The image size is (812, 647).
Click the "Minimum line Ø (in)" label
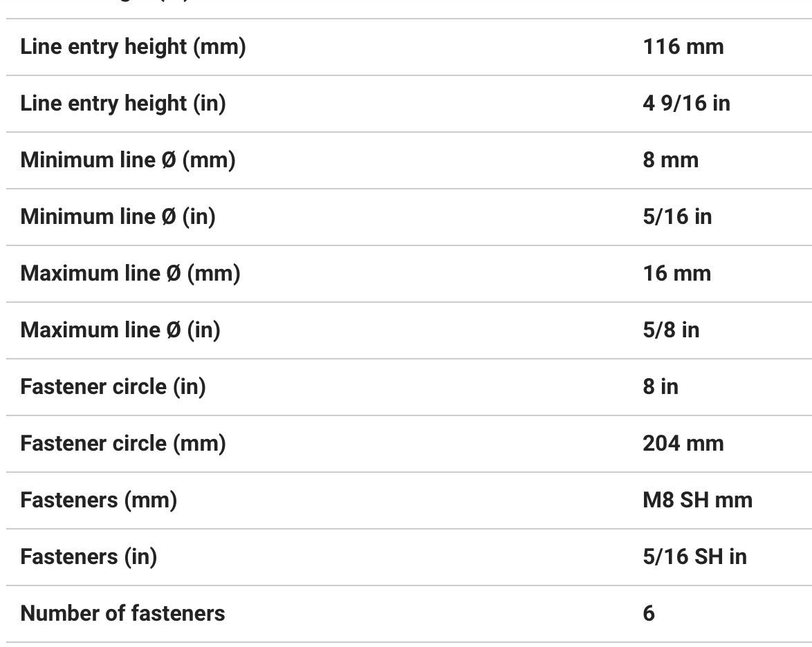118,217
